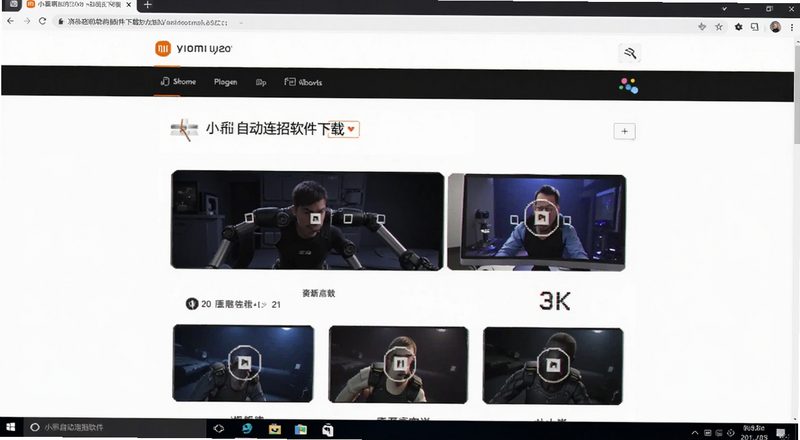Open the Plogen nav item
The image size is (800, 440).
226,82
